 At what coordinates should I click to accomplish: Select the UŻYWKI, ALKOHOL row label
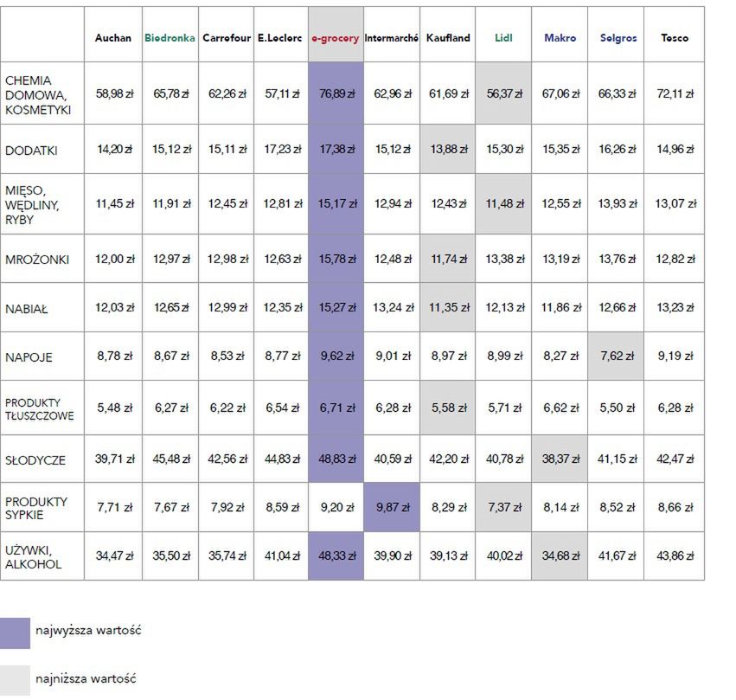pyautogui.click(x=42, y=556)
